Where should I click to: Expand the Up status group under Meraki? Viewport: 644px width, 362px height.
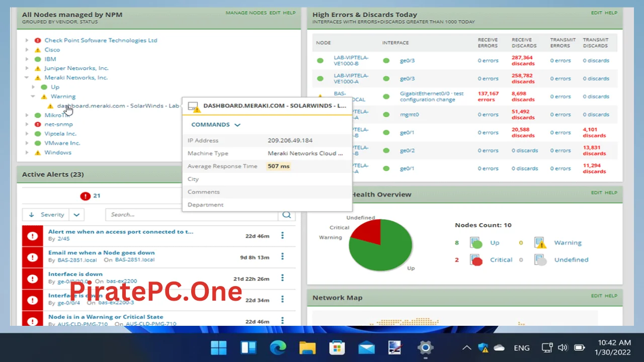tap(33, 87)
